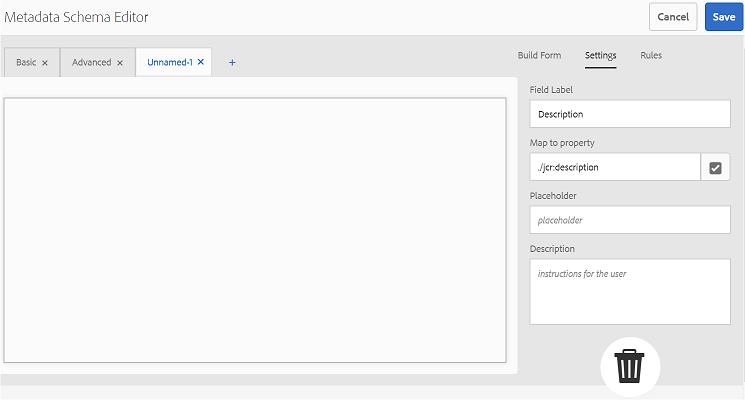745x400 pixels.
Task: Close the Unnamed-1 tab
Action: pos(201,62)
